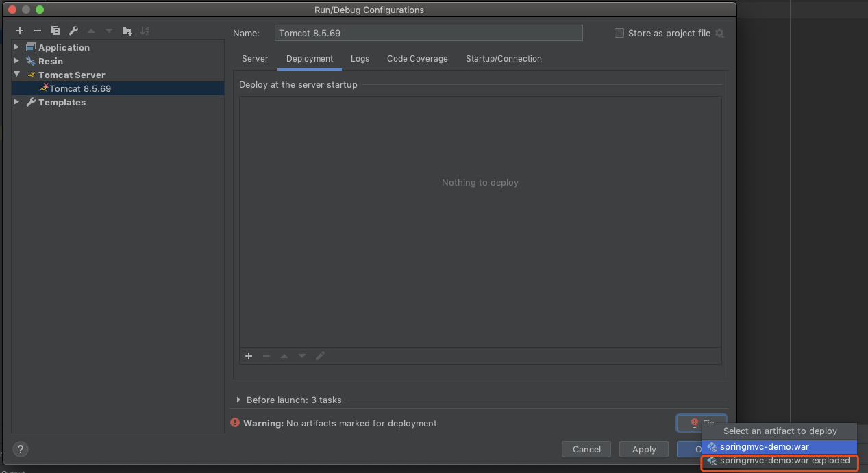Remove artifact from the deploy list toolbar

click(266, 356)
